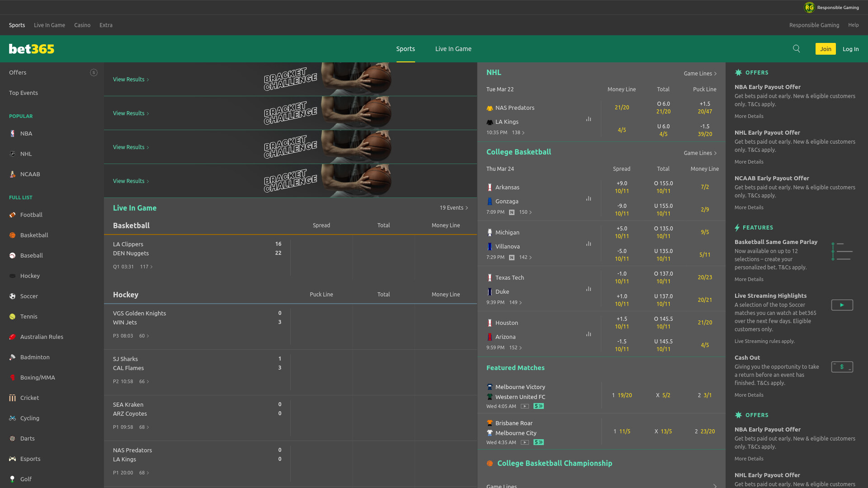Click the Responsible Gaming RG badge icon
The width and height of the screenshot is (868, 488).
tap(809, 7)
